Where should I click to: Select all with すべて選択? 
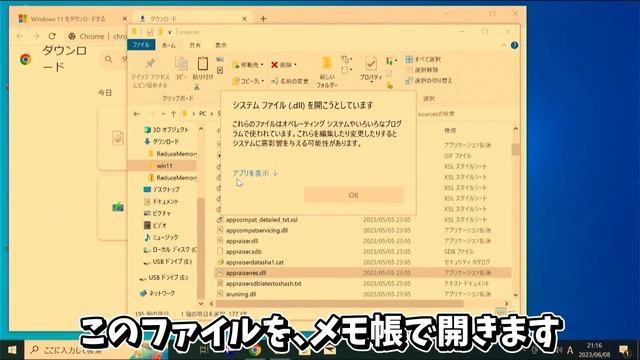tap(423, 60)
